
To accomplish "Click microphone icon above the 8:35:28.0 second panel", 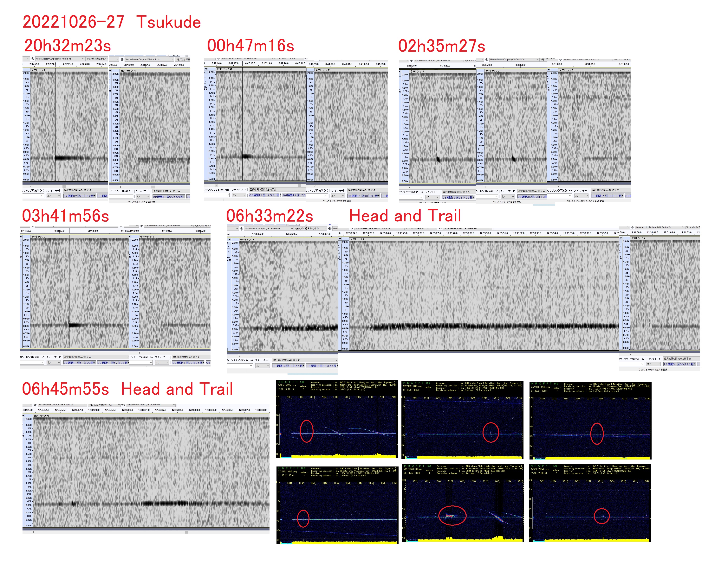I will tap(487, 60).
